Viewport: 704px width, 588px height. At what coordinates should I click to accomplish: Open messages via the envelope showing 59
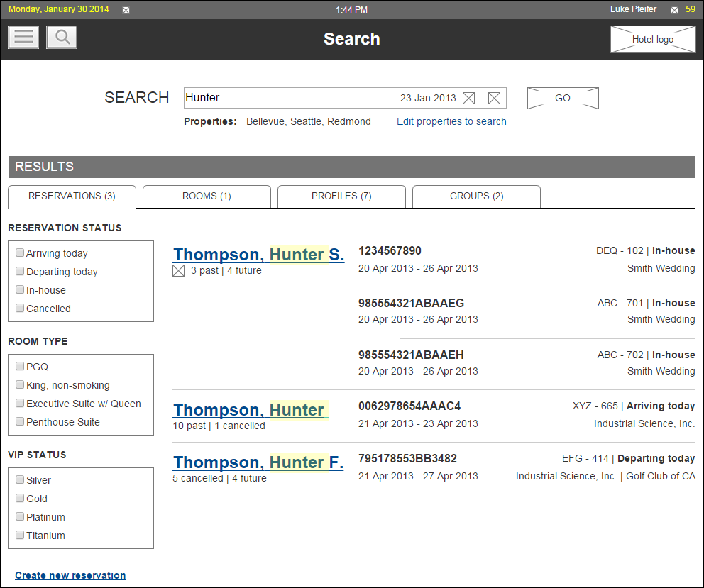point(673,10)
